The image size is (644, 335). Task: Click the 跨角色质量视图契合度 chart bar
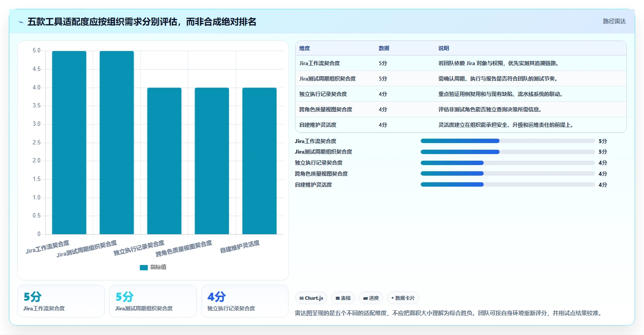pyautogui.click(x=212, y=161)
